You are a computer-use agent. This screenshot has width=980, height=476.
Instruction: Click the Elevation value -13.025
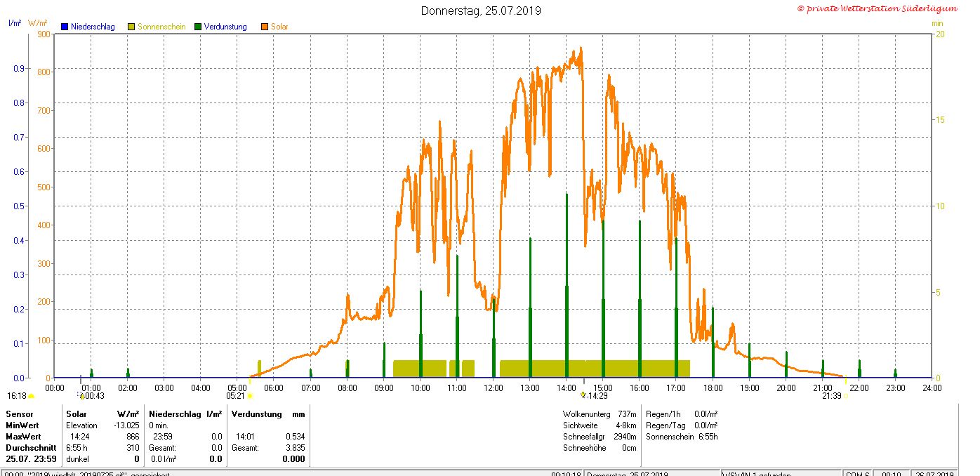tap(127, 425)
